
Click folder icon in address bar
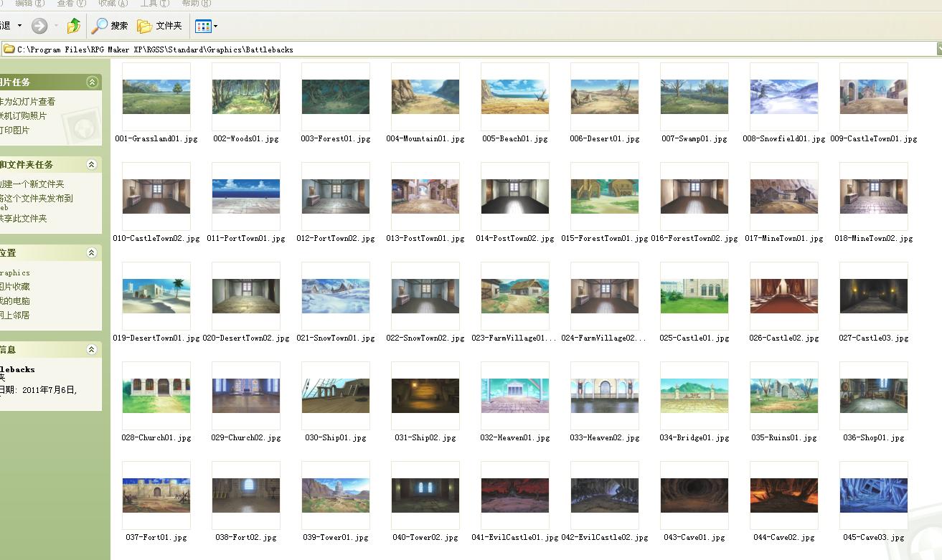[x=9, y=49]
